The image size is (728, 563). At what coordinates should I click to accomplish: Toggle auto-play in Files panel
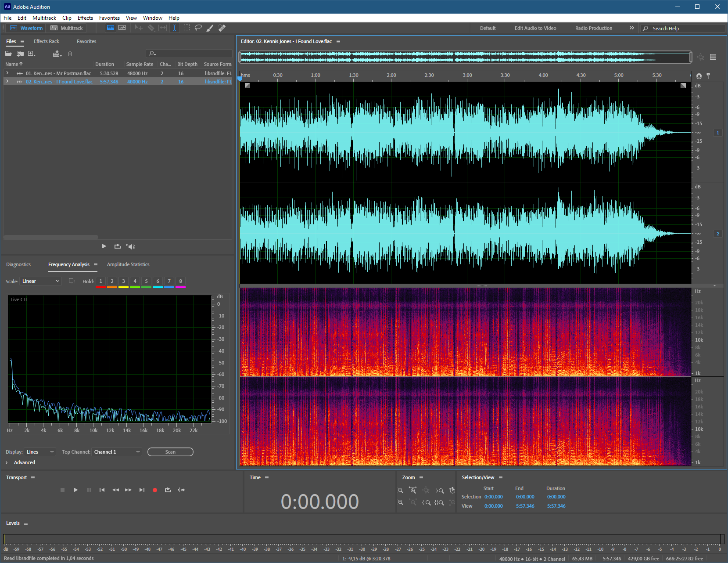[131, 246]
